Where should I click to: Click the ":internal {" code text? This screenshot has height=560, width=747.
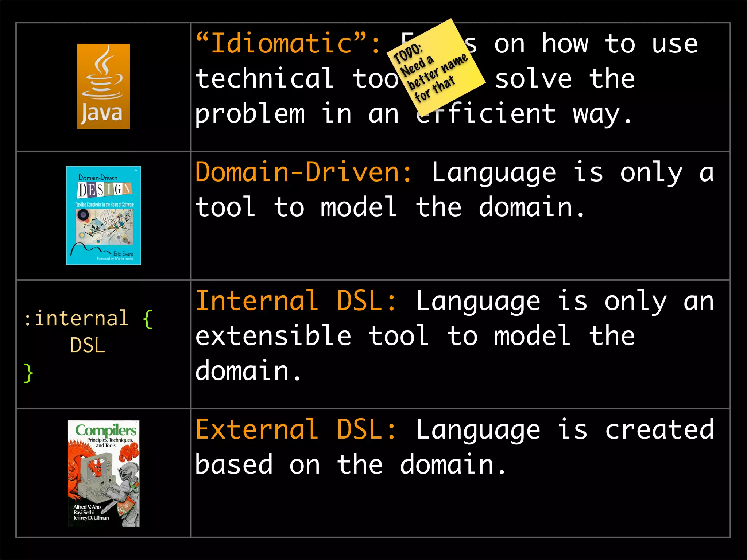[88, 318]
